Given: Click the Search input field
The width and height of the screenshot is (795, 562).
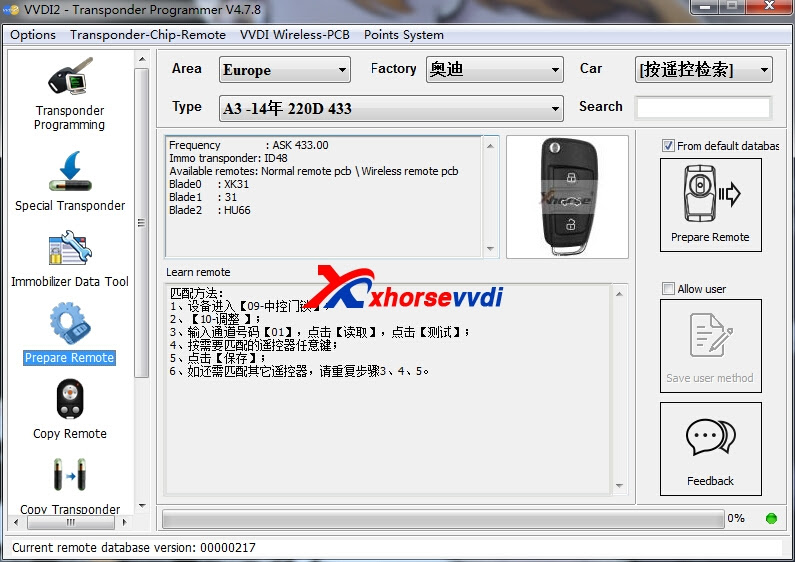Looking at the screenshot, I should click(x=704, y=108).
